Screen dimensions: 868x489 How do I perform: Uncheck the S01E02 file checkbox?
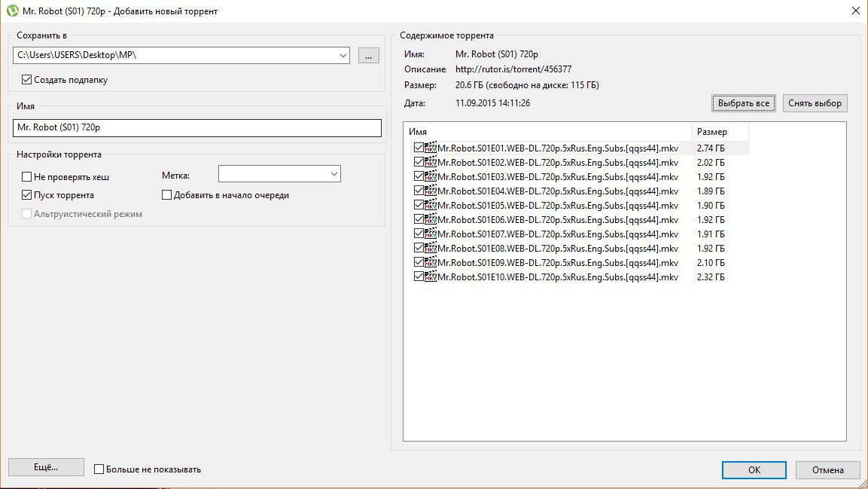(419, 162)
